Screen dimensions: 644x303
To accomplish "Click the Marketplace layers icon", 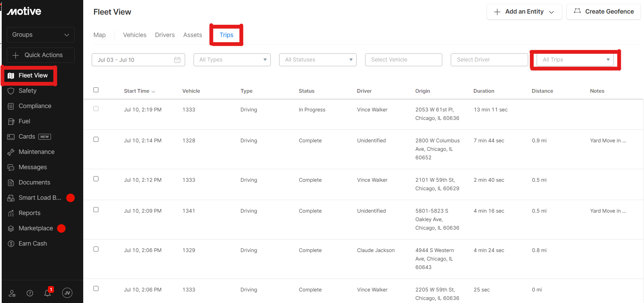I will pos(11,229).
